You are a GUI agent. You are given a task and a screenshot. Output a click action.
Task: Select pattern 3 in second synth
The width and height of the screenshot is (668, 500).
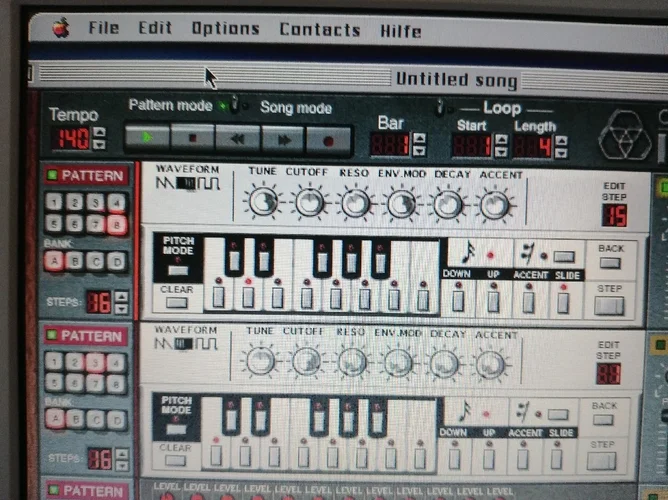pyautogui.click(x=95, y=363)
